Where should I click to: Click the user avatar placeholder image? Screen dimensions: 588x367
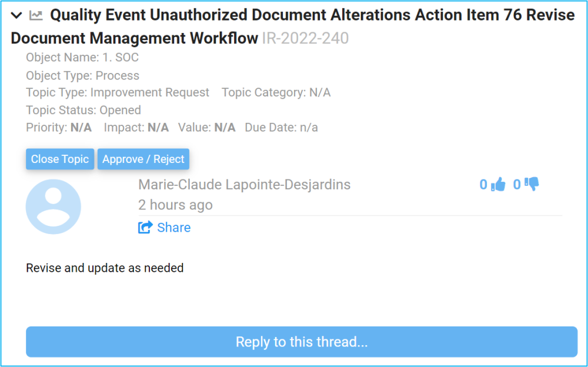[54, 207]
